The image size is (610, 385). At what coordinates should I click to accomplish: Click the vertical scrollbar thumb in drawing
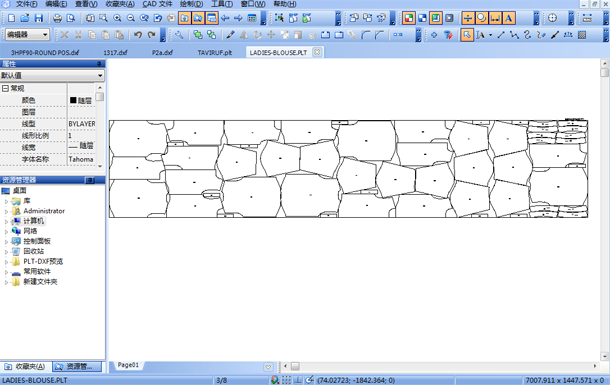[604, 73]
